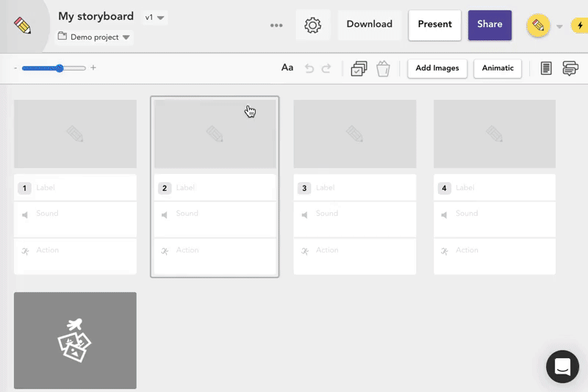Click the Add Images button
Screen dimensions: 588x392
[x=437, y=68]
